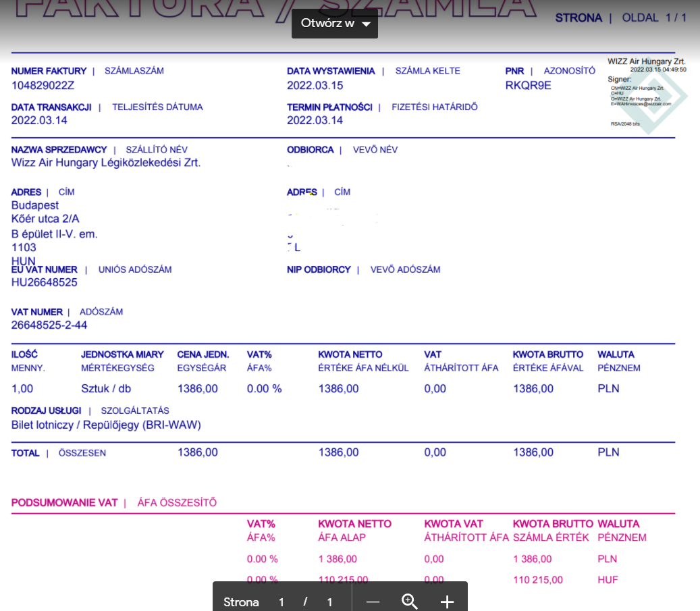700x611 pixels.
Task: Select issue date 2022.03.15
Action: pos(315,85)
